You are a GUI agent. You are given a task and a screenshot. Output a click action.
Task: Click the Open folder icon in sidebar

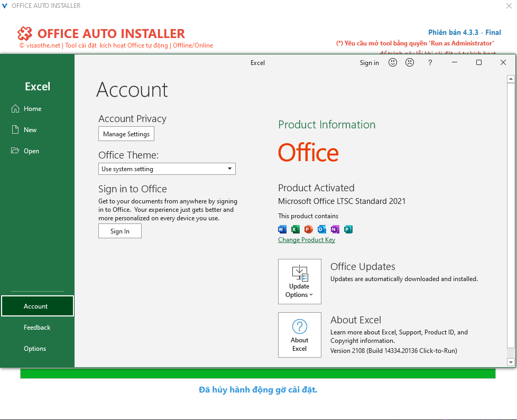(x=15, y=151)
